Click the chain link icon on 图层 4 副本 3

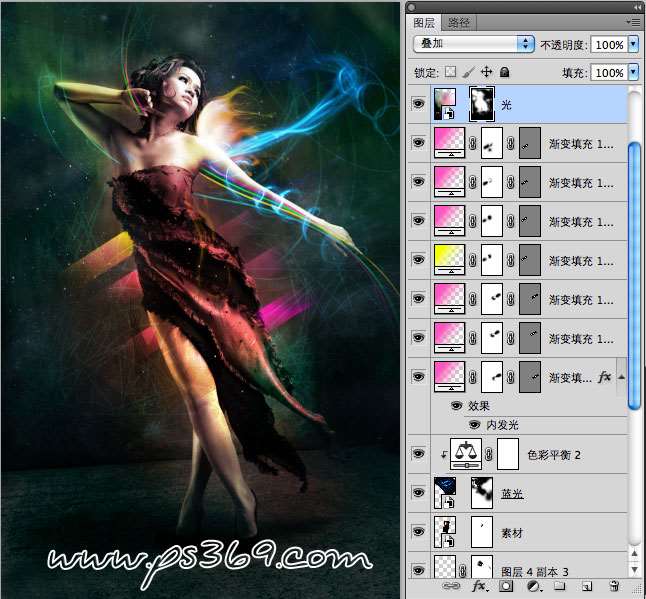(463, 571)
